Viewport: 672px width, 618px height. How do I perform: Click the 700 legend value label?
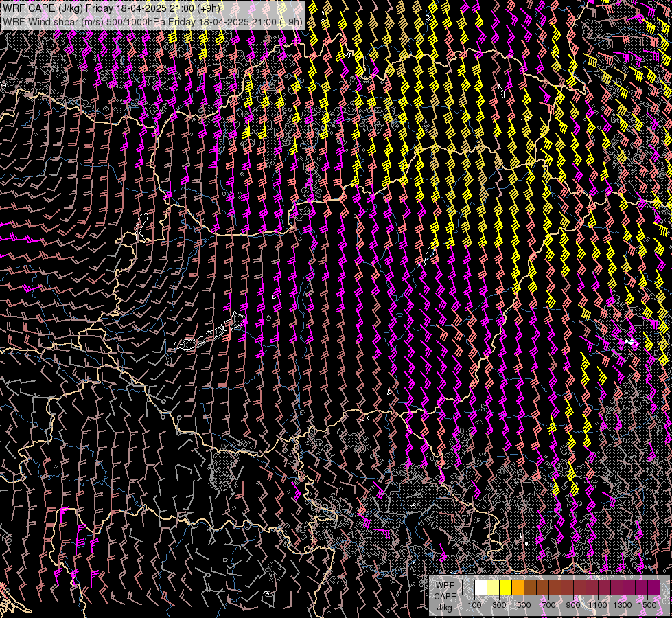(548, 605)
